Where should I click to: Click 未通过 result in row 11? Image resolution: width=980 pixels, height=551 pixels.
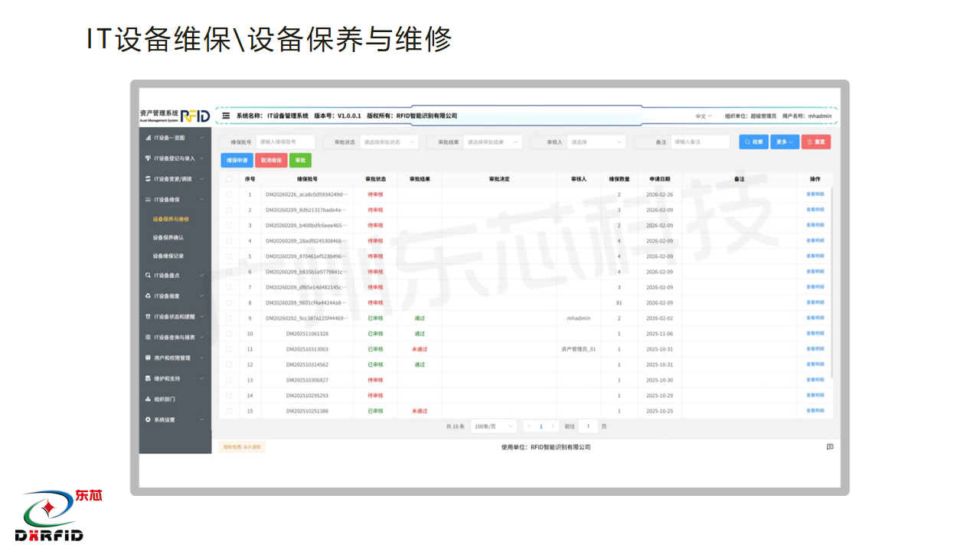coord(420,349)
